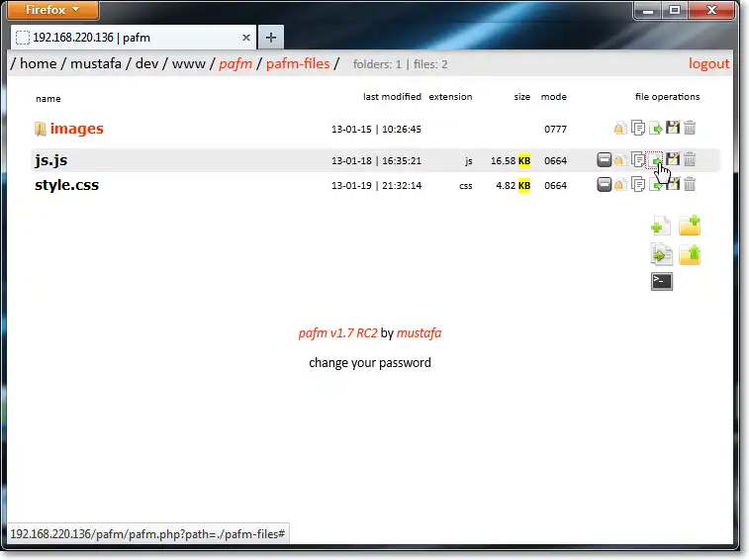749x560 pixels.
Task: Open a new tab with the plus button
Action: click(x=271, y=38)
